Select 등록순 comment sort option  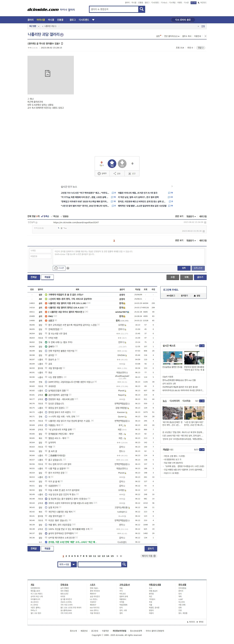(45, 216)
